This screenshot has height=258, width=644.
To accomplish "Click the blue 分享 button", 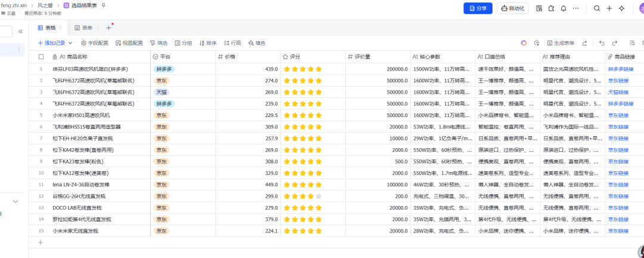I will coord(478,8).
